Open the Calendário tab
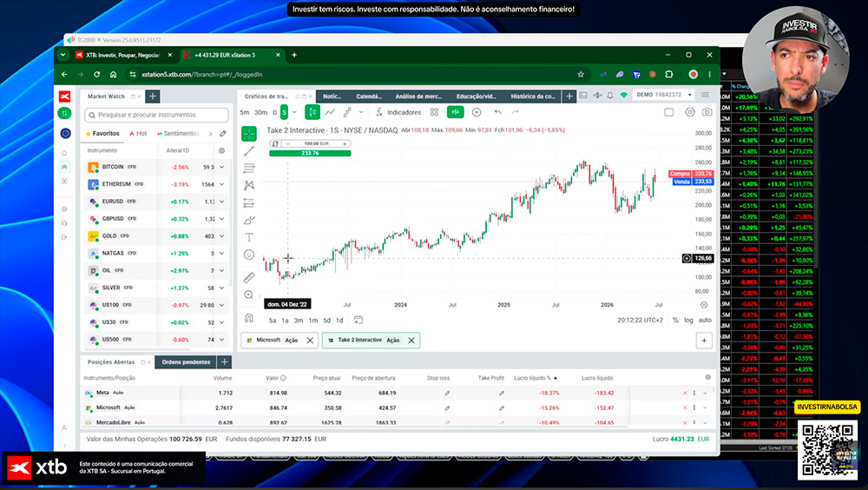Image resolution: width=868 pixels, height=490 pixels. pos(369,96)
